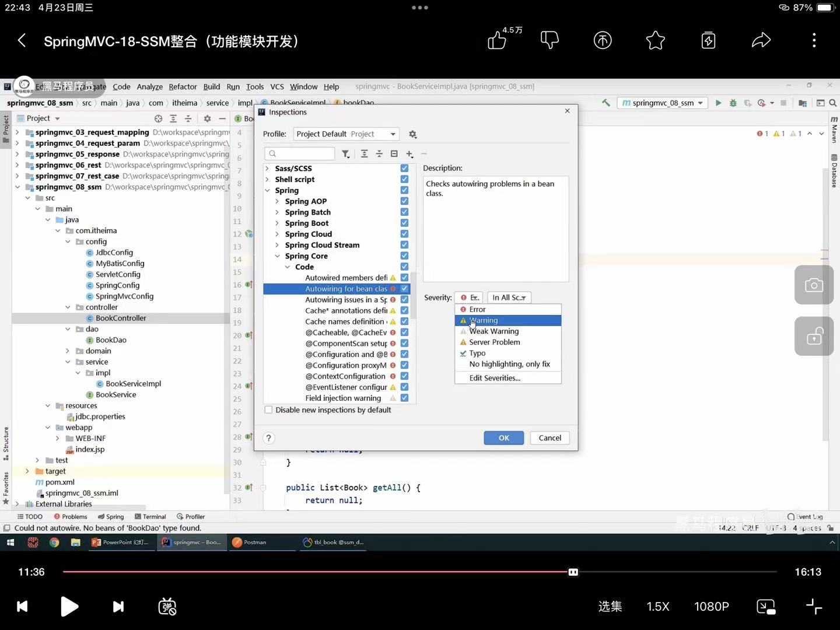Open the 选集 episode list
Screen dimensions: 840x630
[x=610, y=607]
